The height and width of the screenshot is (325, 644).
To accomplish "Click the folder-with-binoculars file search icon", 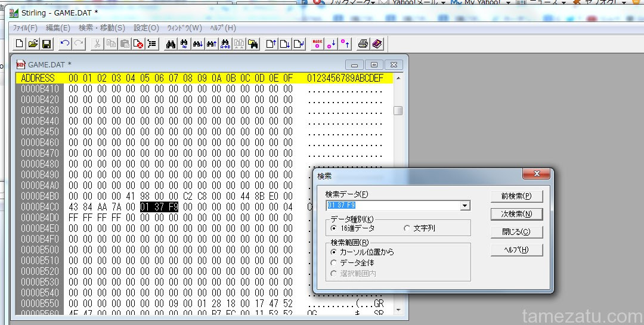I will point(253,44).
